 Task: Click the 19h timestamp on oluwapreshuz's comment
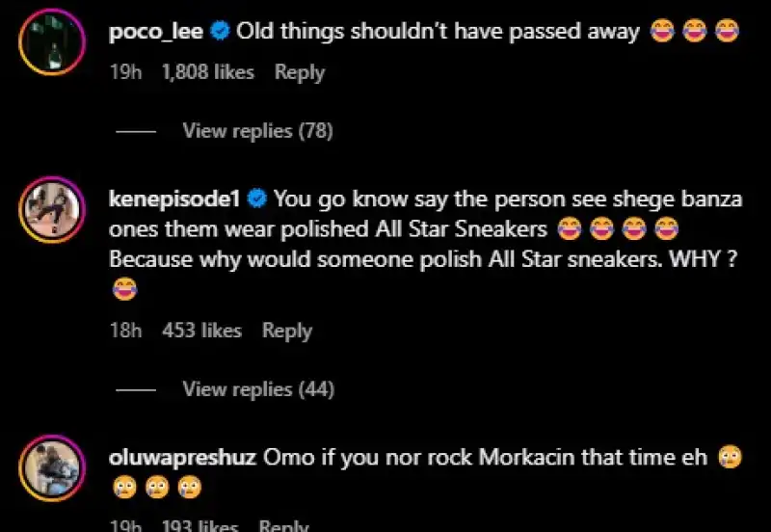125,526
